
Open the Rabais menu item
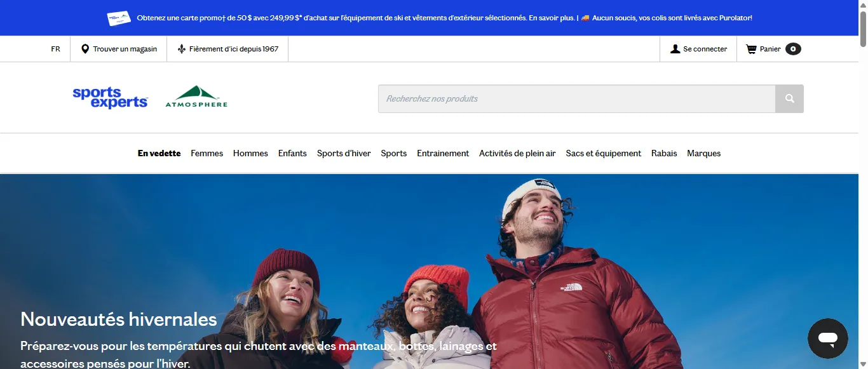[664, 153]
